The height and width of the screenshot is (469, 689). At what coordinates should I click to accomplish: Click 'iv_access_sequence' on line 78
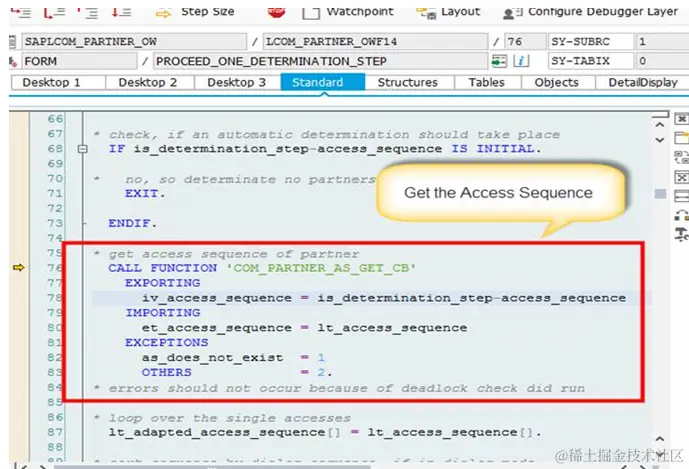[x=217, y=298]
